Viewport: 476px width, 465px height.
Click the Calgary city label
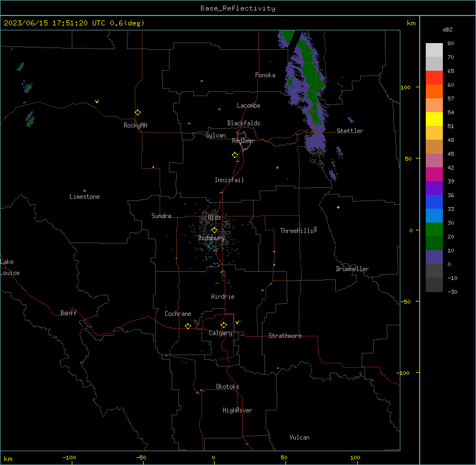click(x=220, y=333)
